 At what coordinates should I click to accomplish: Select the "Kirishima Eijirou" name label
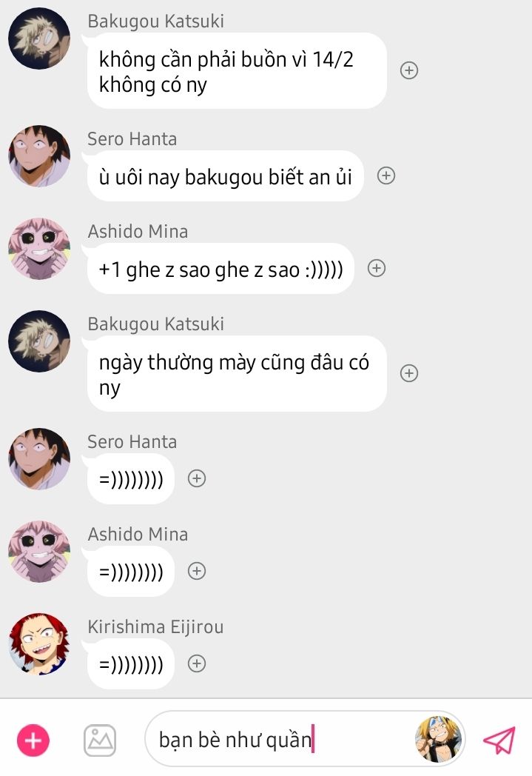[155, 627]
